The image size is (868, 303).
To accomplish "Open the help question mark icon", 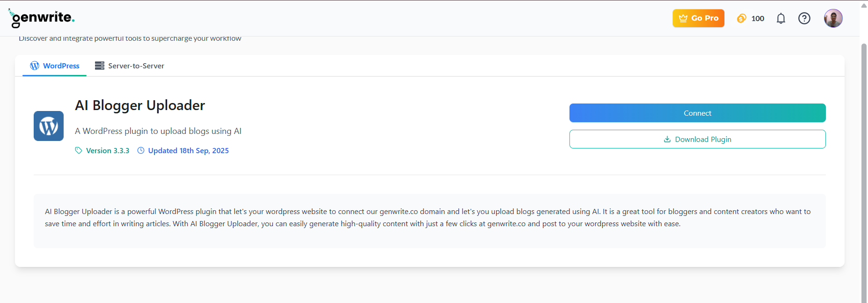I will [804, 18].
